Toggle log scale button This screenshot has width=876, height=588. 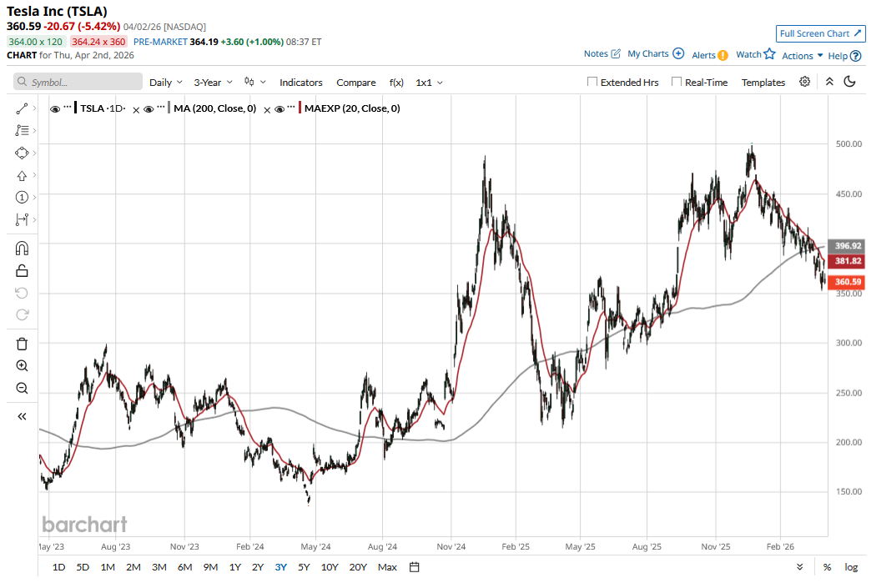coord(851,567)
